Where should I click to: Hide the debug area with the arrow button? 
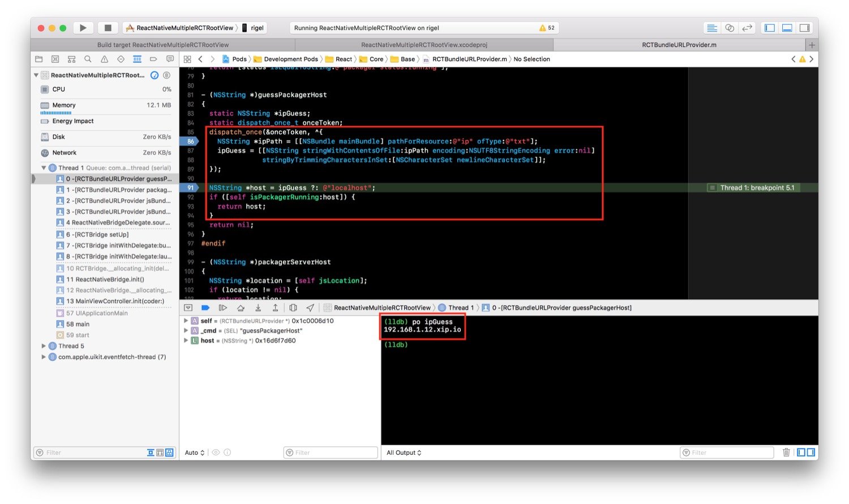[188, 308]
